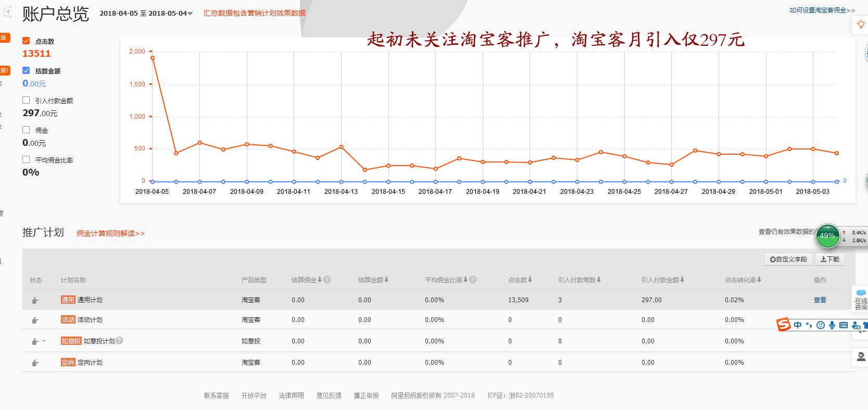Viewport: 868px width, 410px height.
Task: Click 查看仍有效果数据的 text link
Action: 786,232
